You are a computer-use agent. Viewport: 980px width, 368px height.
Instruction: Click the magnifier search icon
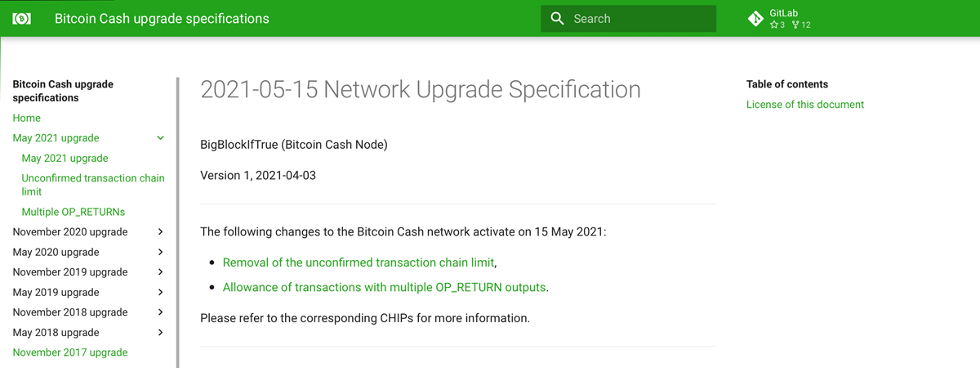click(x=558, y=18)
